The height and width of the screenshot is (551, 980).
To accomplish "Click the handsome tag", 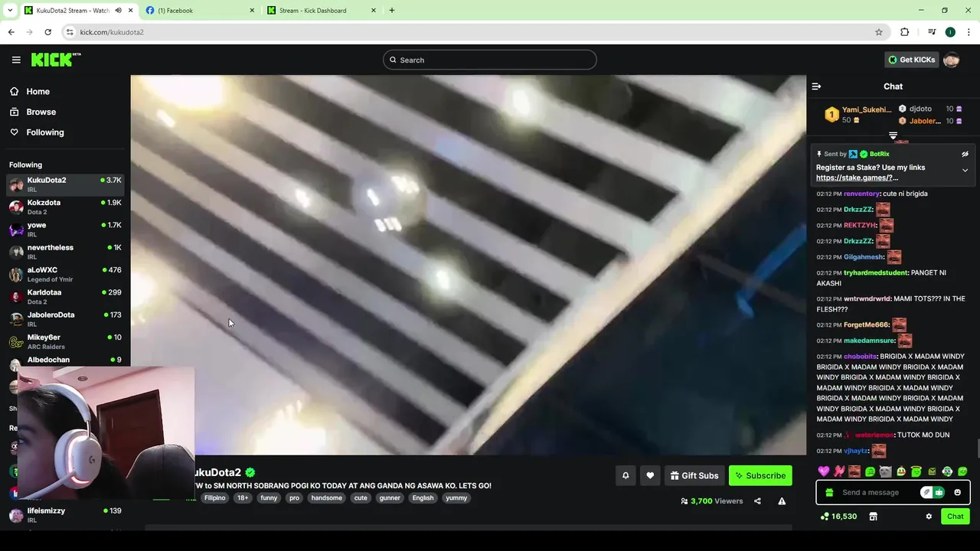I will pos(327,497).
